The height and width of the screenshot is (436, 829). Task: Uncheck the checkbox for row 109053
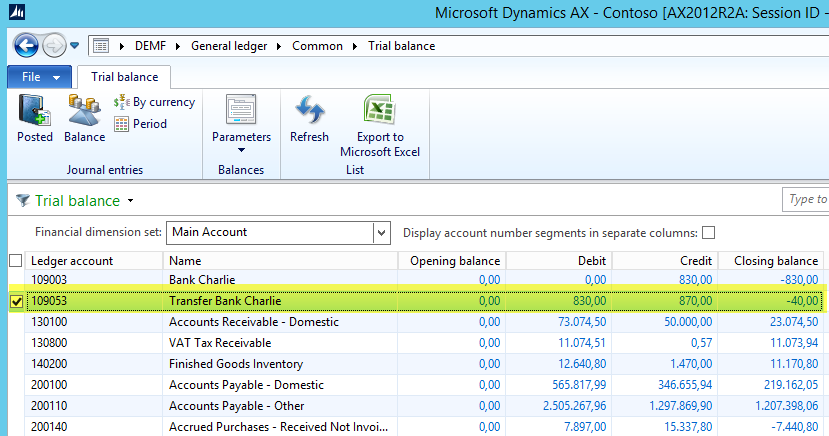click(x=15, y=301)
